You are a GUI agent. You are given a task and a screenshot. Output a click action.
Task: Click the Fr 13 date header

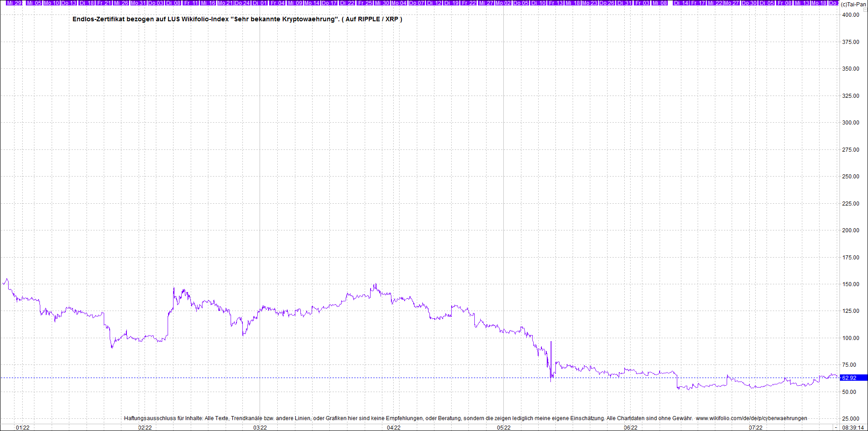click(555, 3)
